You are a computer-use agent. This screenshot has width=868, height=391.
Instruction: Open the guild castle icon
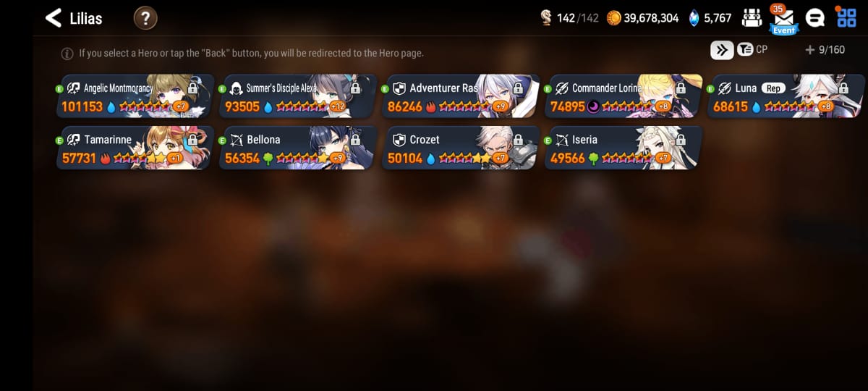coord(752,18)
